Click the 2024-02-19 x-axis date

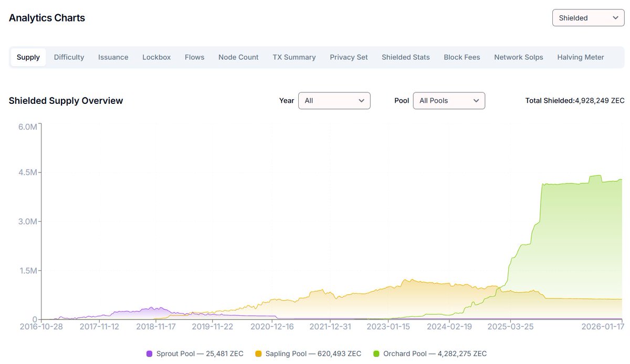450,327
